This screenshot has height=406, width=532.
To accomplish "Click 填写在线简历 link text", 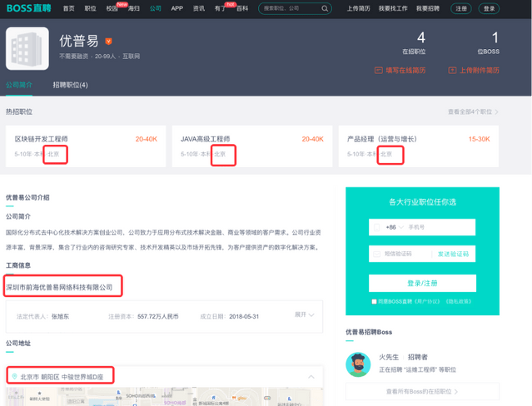I will (x=405, y=70).
